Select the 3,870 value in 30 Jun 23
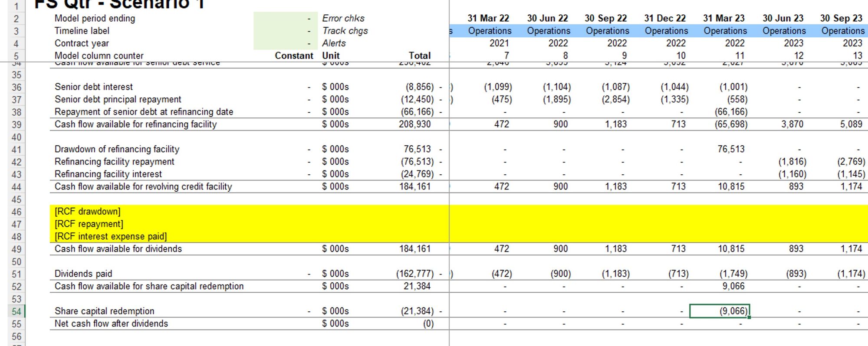Image resolution: width=868 pixels, height=346 pixels. pyautogui.click(x=792, y=124)
